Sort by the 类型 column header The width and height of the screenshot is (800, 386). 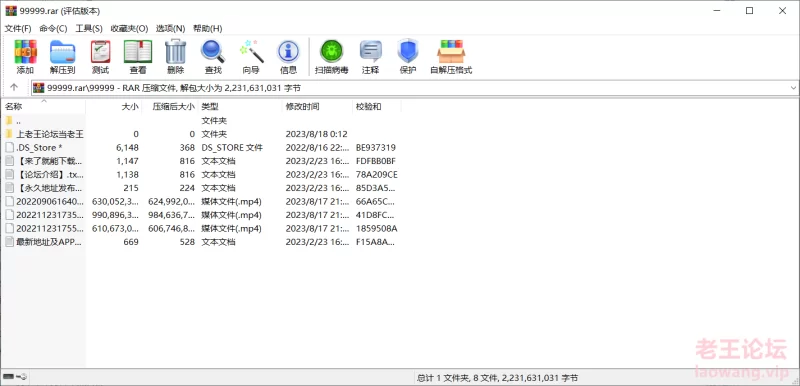pos(240,107)
